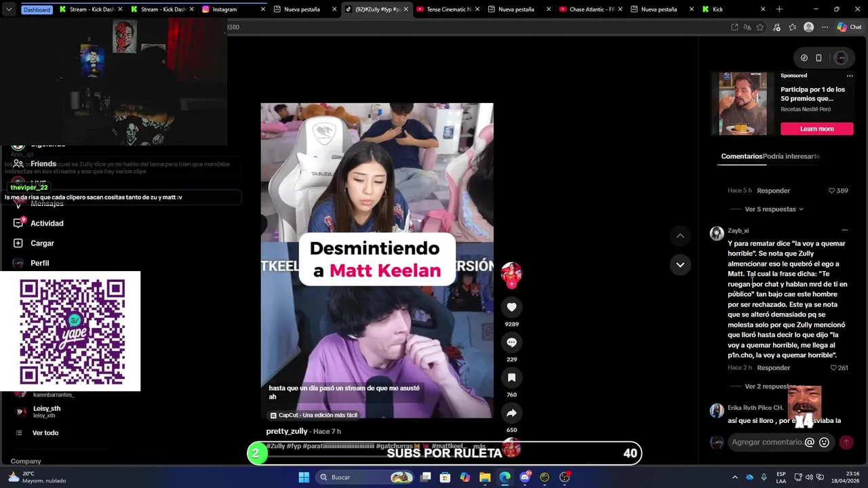
Task: Open pretty_zully's avatar beside the video
Action: coord(511,273)
